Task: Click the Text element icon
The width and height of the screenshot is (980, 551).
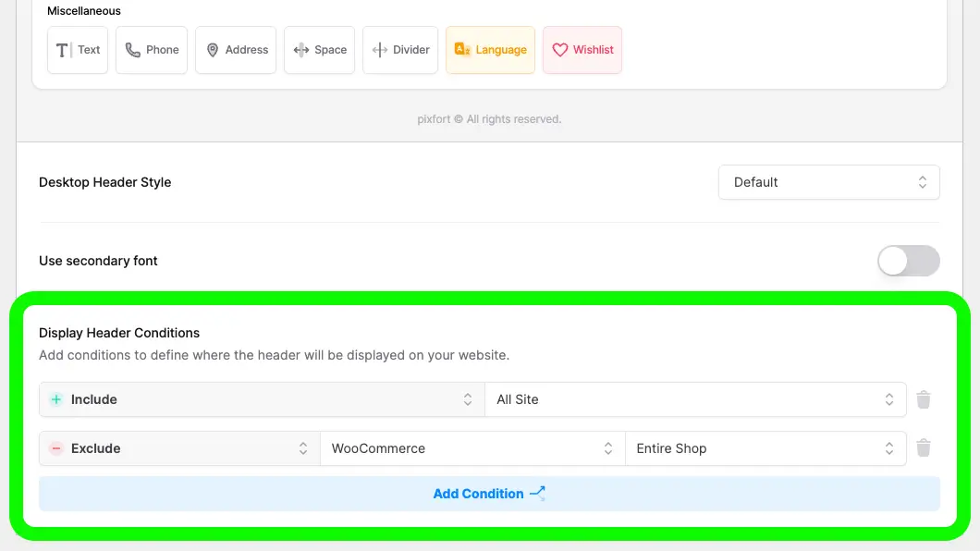Action: click(63, 50)
